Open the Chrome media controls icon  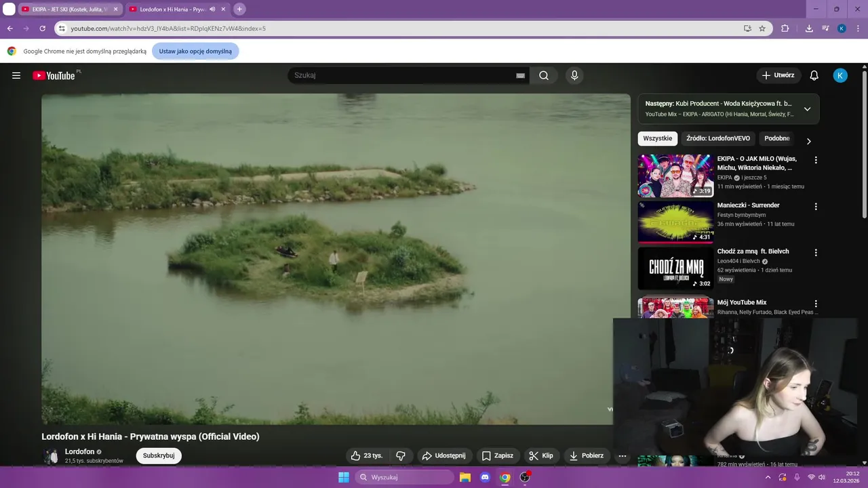click(825, 28)
